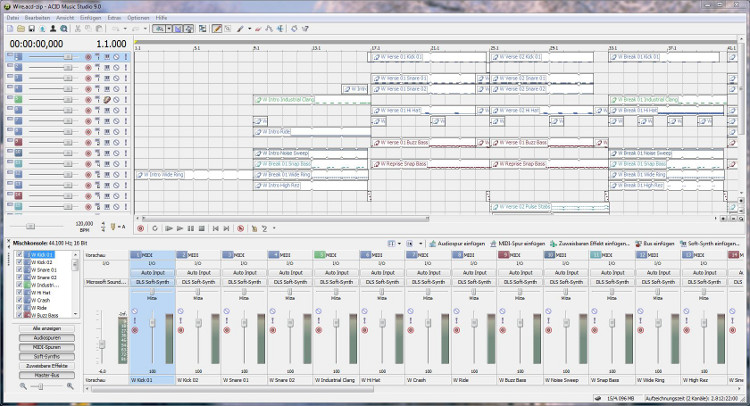Toggle Loop playback in transport bar

154,229
